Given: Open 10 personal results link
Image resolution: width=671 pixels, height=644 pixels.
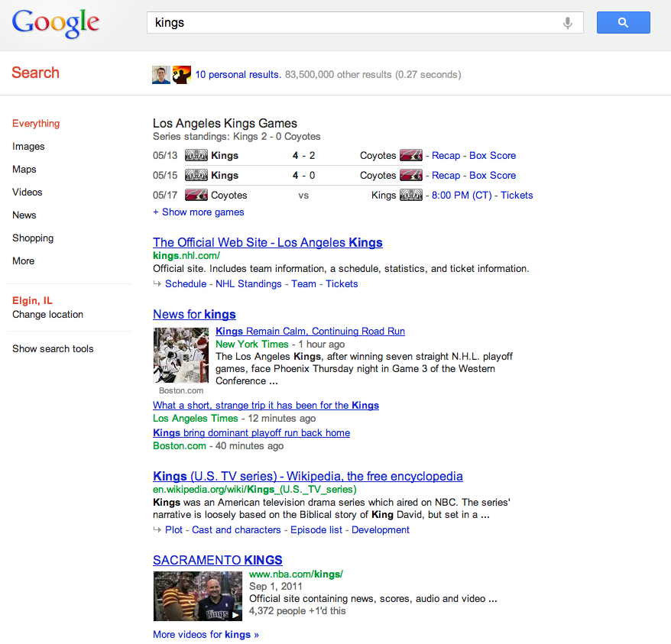Looking at the screenshot, I should point(238,74).
